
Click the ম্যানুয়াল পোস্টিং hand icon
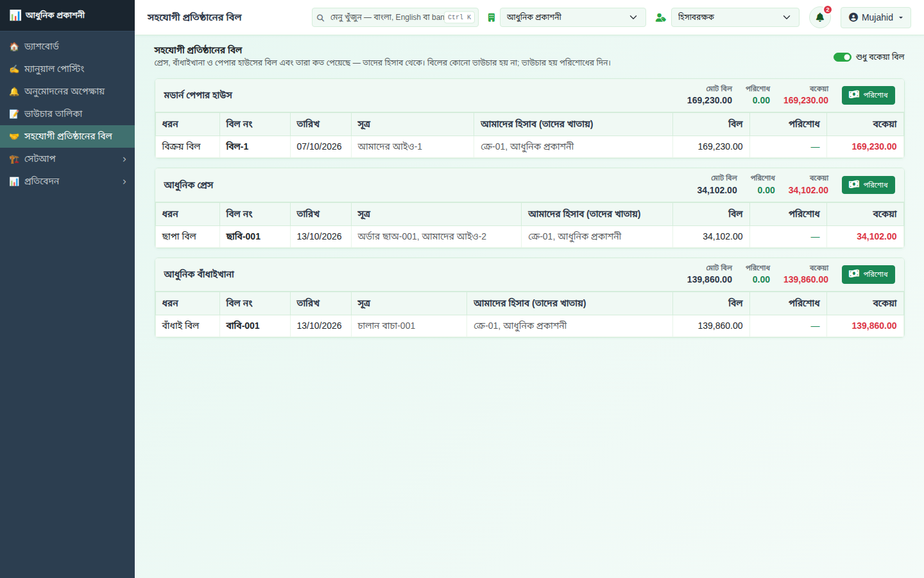point(14,69)
